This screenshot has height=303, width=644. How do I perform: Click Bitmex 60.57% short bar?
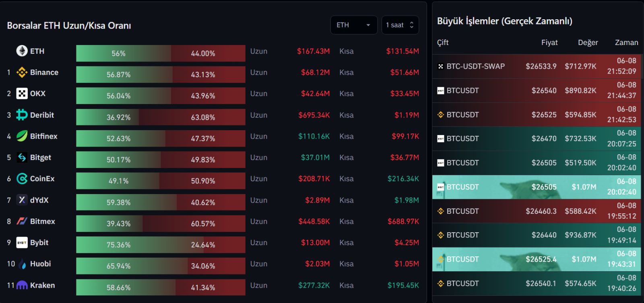point(194,223)
